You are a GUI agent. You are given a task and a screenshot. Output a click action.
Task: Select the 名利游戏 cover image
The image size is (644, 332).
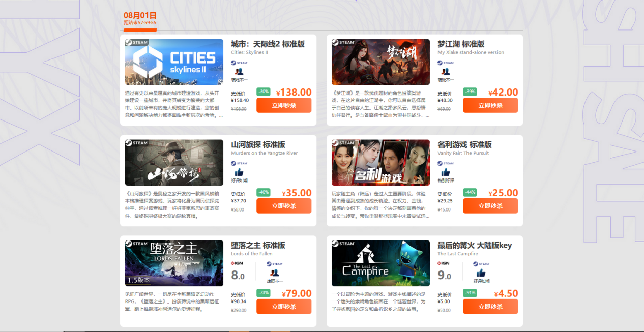coord(380,163)
